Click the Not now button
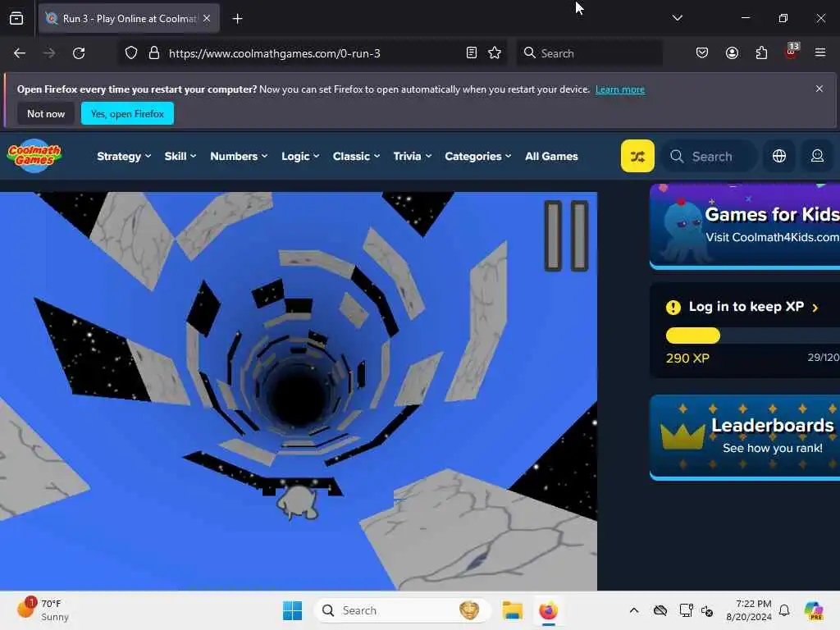The width and height of the screenshot is (840, 630). tap(46, 113)
